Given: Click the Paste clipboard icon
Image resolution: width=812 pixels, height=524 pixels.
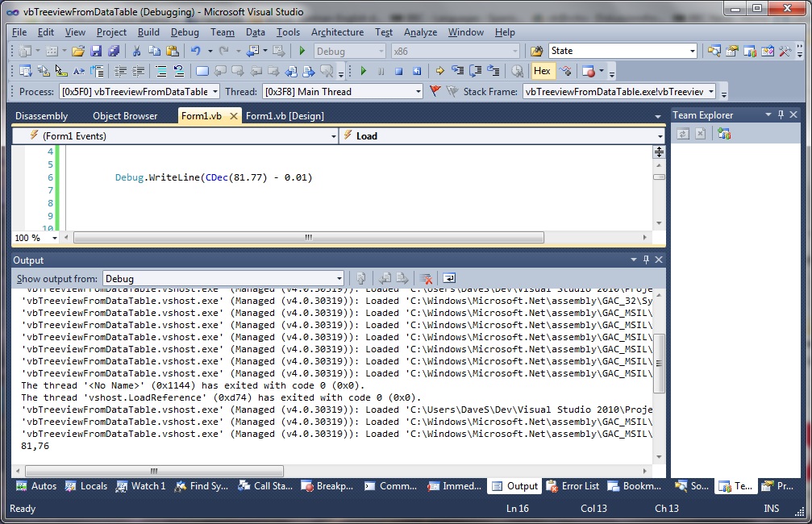Looking at the screenshot, I should (x=172, y=51).
